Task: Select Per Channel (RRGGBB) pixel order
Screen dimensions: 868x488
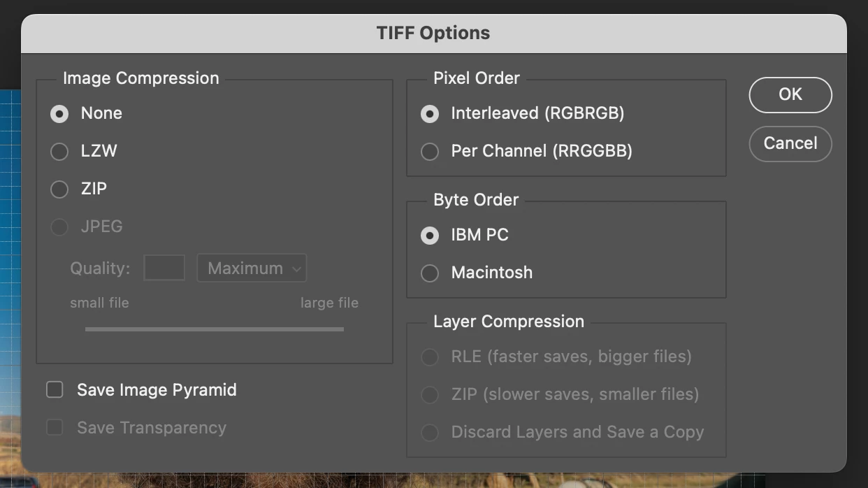Action: point(430,151)
